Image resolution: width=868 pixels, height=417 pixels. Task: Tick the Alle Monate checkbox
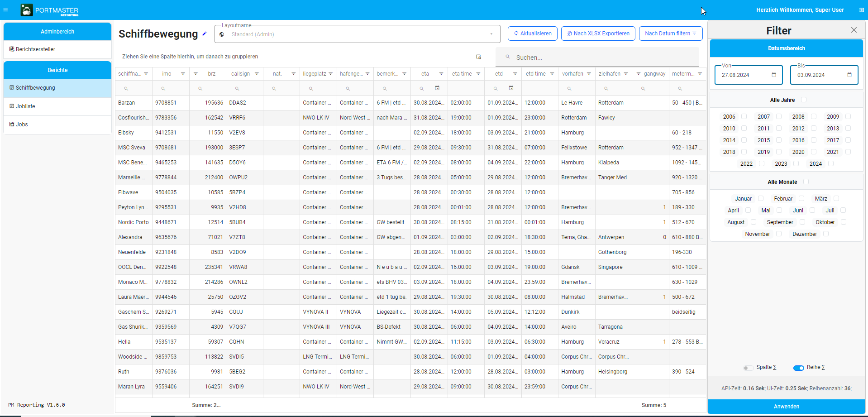(x=806, y=182)
